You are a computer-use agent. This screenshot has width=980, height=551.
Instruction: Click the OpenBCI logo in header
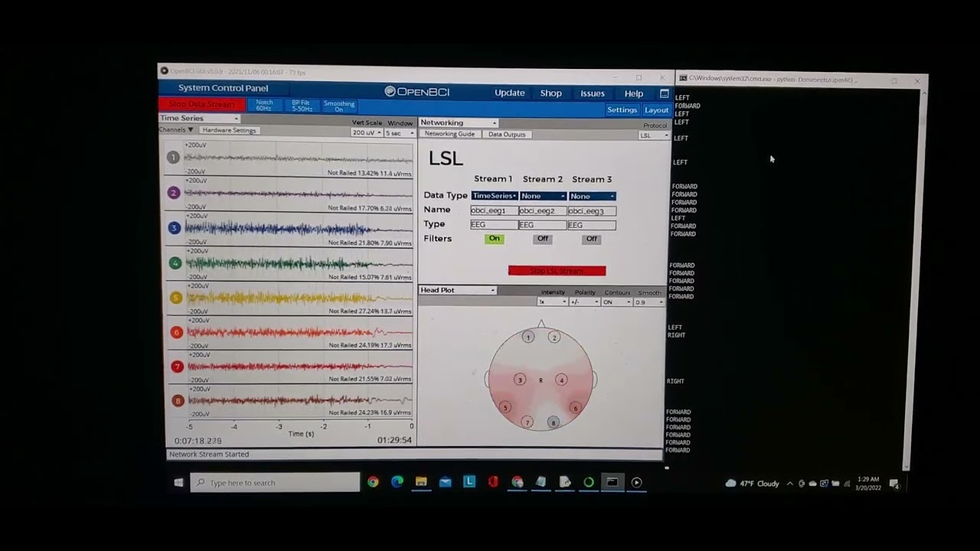pyautogui.click(x=417, y=92)
